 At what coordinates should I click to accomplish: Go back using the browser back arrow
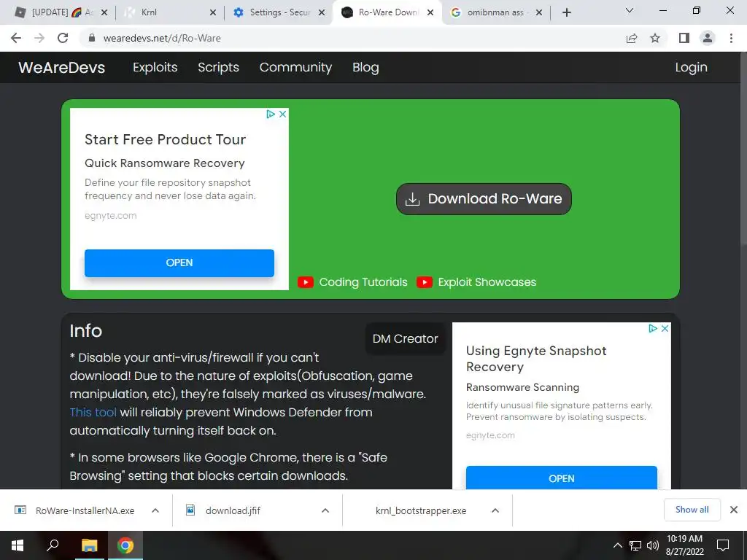(x=16, y=38)
